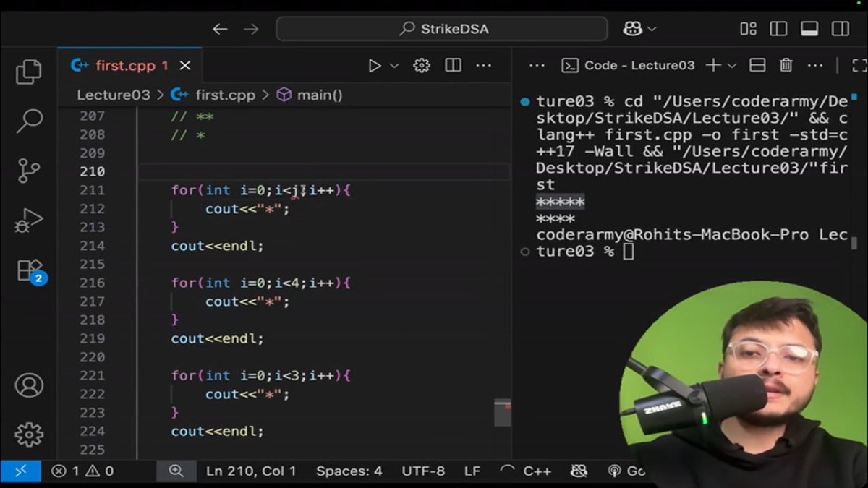The height and width of the screenshot is (488, 868).
Task: Toggle the bottom panel visibility
Action: click(x=809, y=29)
